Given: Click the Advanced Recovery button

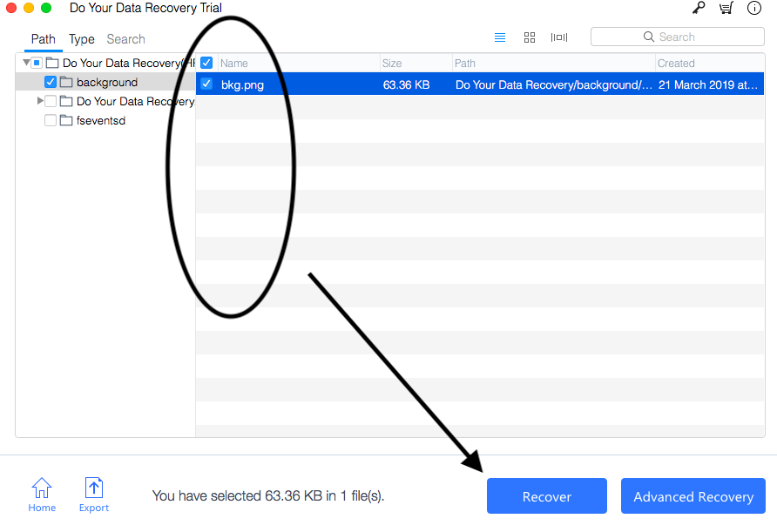Looking at the screenshot, I should pos(693,495).
